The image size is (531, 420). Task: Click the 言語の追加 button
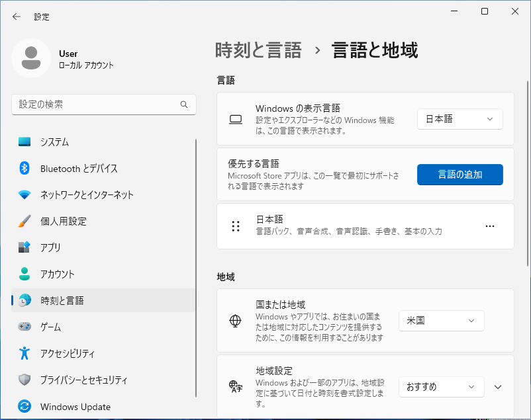pyautogui.click(x=460, y=175)
